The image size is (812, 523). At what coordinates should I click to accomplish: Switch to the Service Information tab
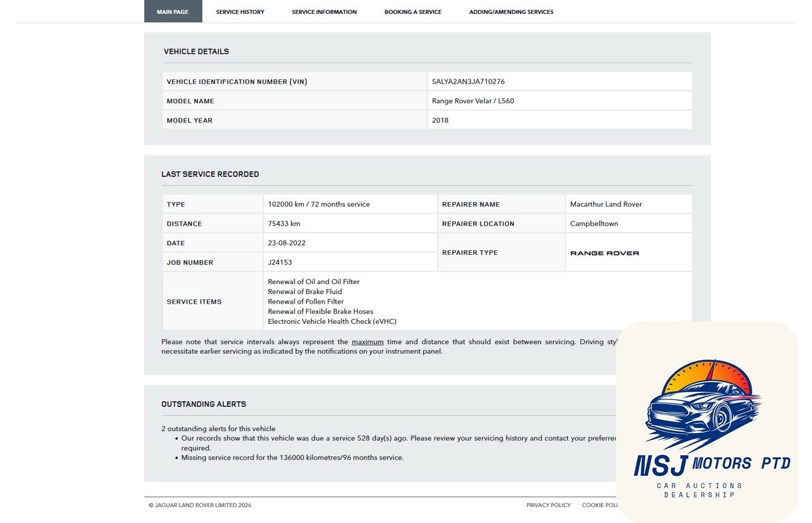(324, 12)
